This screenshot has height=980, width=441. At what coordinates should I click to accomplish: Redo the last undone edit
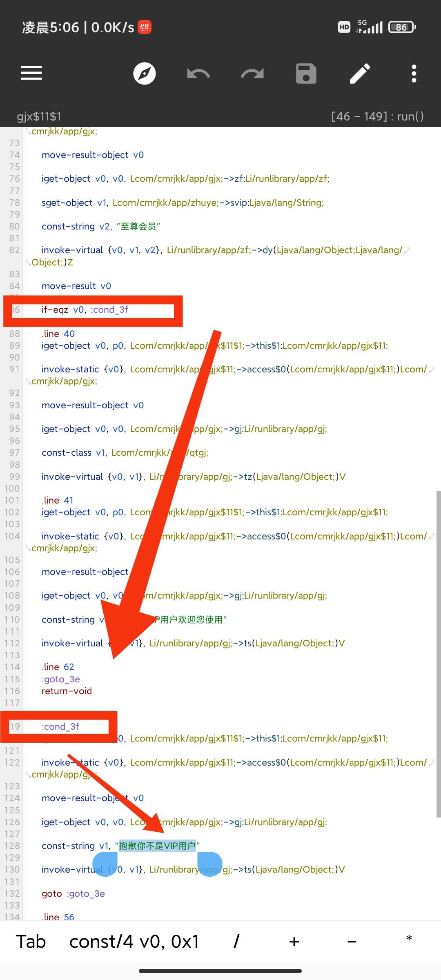click(252, 73)
